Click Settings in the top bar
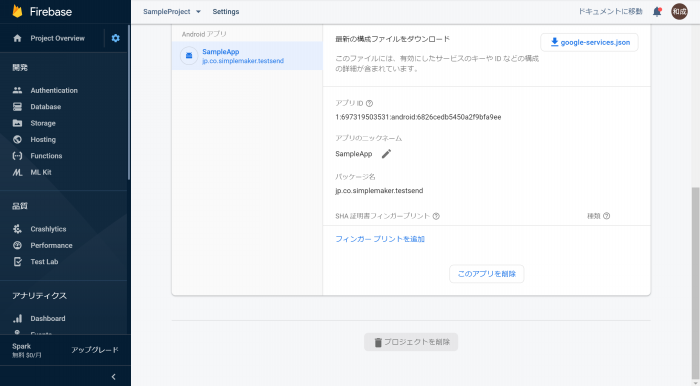Viewport: 700px width, 386px height. point(226,12)
